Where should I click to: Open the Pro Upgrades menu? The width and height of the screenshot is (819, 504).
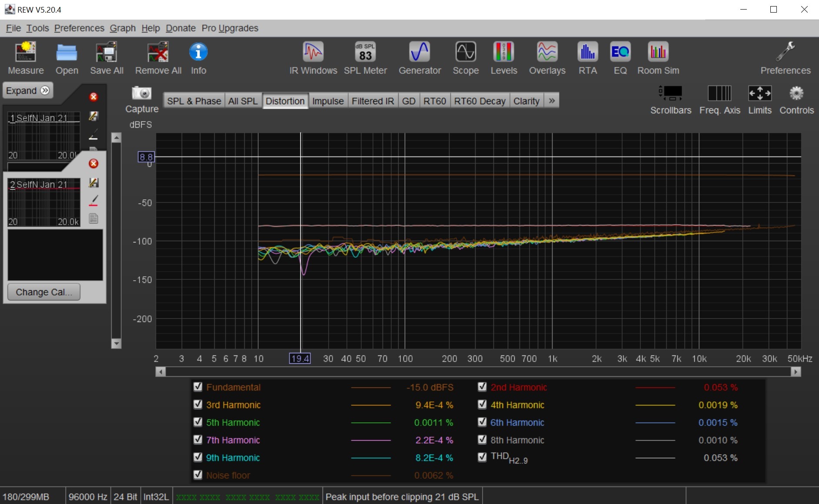pos(230,28)
